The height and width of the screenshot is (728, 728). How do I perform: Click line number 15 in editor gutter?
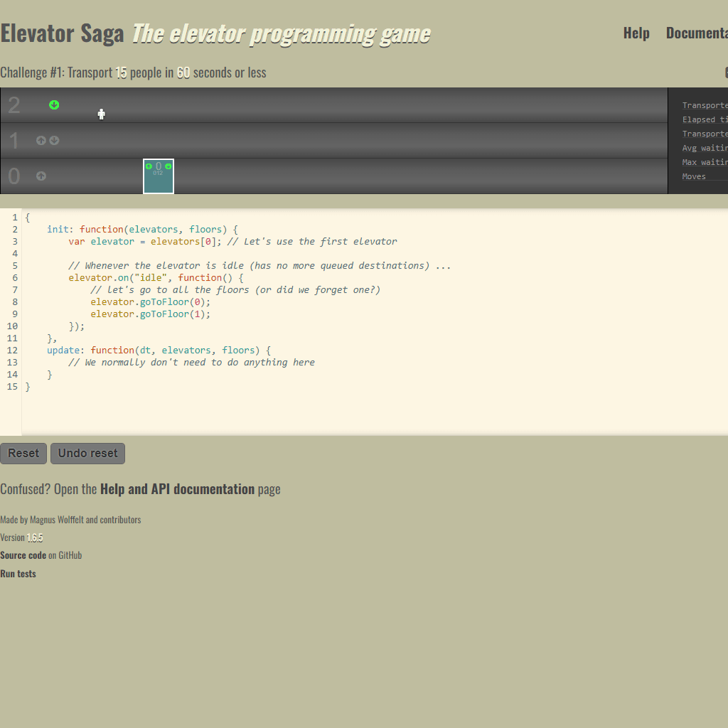point(12,386)
